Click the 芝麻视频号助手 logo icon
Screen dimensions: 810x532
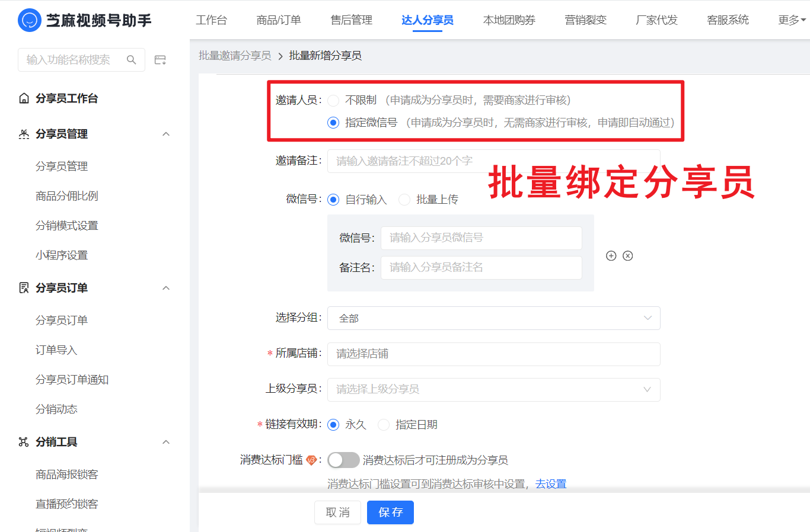point(30,20)
